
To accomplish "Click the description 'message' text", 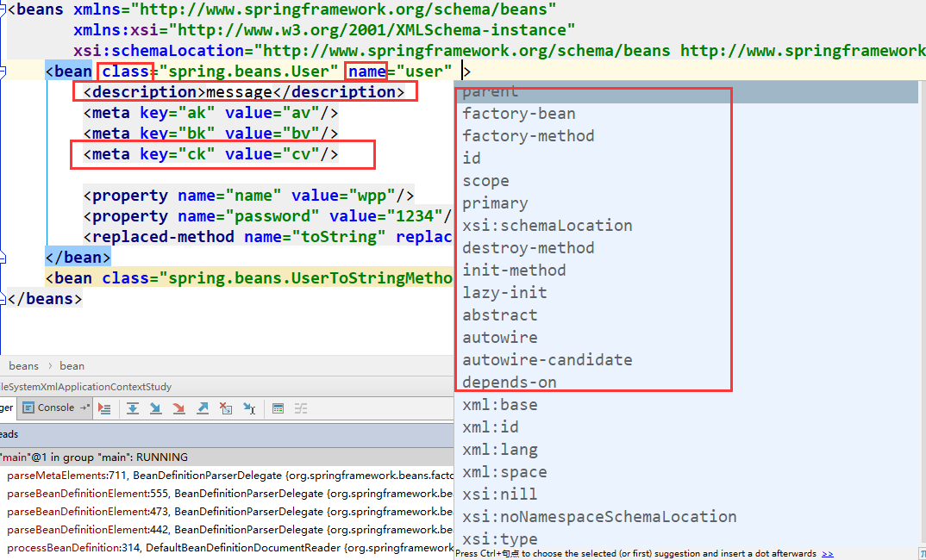I will point(239,92).
